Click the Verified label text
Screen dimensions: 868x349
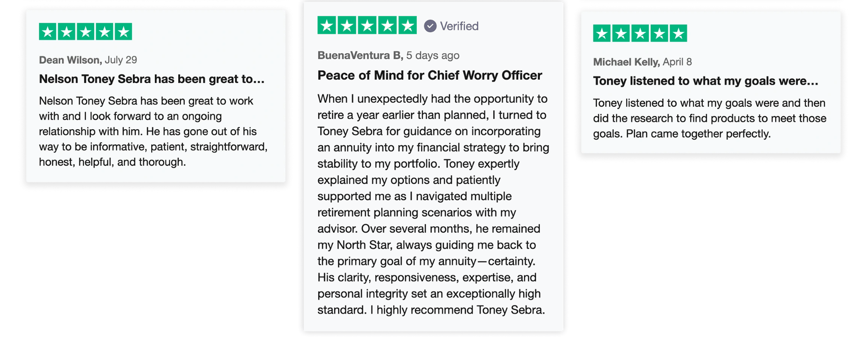459,26
